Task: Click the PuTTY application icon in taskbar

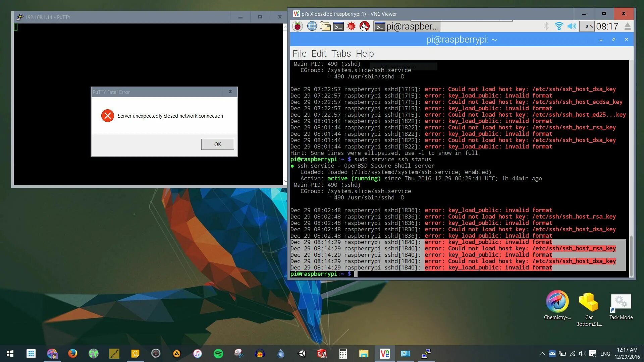Action: 426,353
